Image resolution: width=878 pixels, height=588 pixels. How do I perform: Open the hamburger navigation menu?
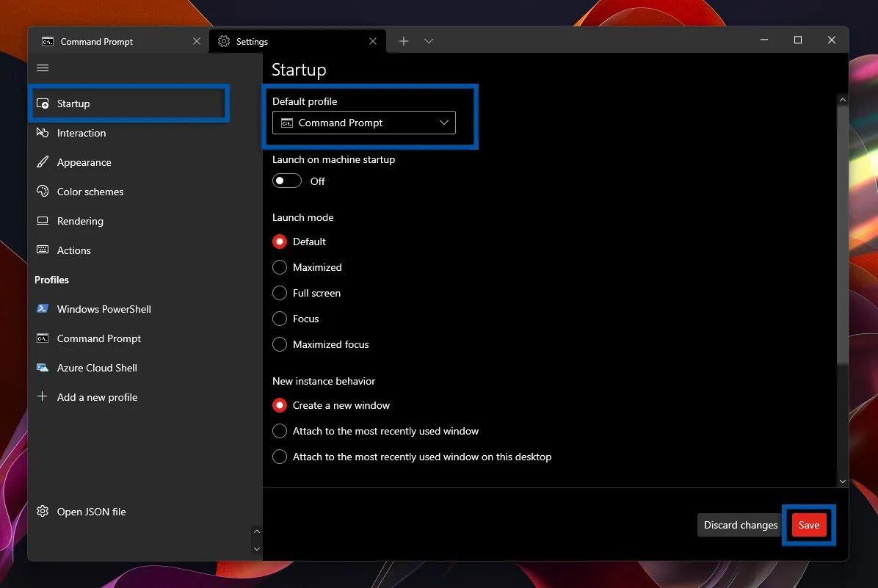point(42,68)
